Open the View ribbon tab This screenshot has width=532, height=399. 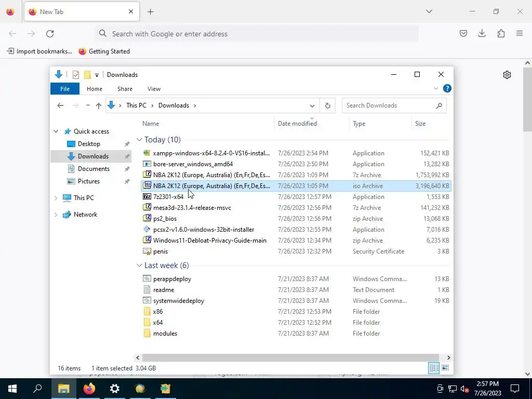point(154,89)
